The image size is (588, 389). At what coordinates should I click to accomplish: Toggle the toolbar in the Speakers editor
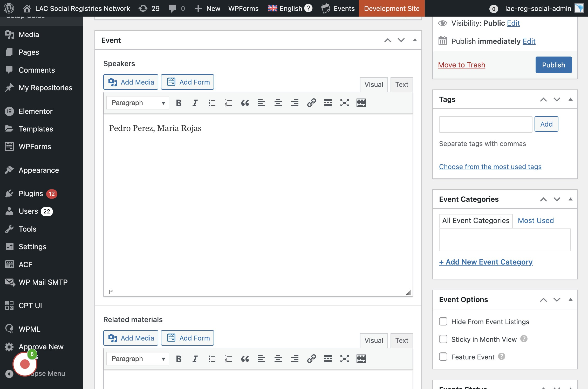pyautogui.click(x=361, y=103)
